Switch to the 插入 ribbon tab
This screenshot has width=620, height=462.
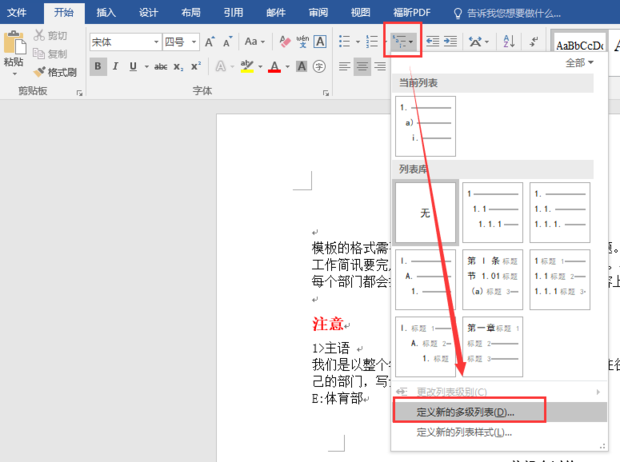point(106,12)
